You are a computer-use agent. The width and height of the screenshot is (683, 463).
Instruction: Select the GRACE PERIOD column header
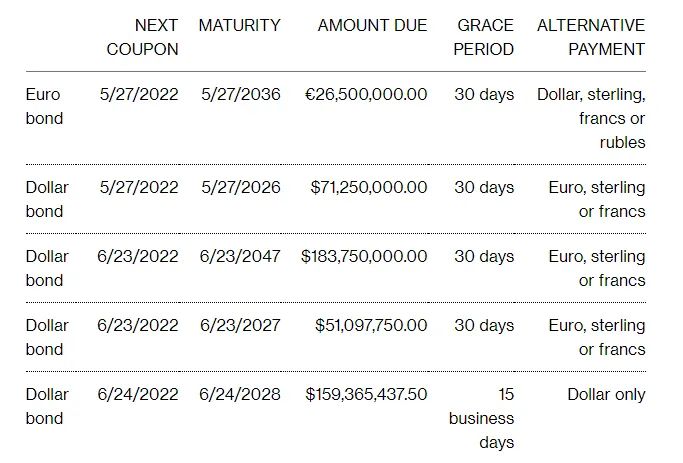484,37
